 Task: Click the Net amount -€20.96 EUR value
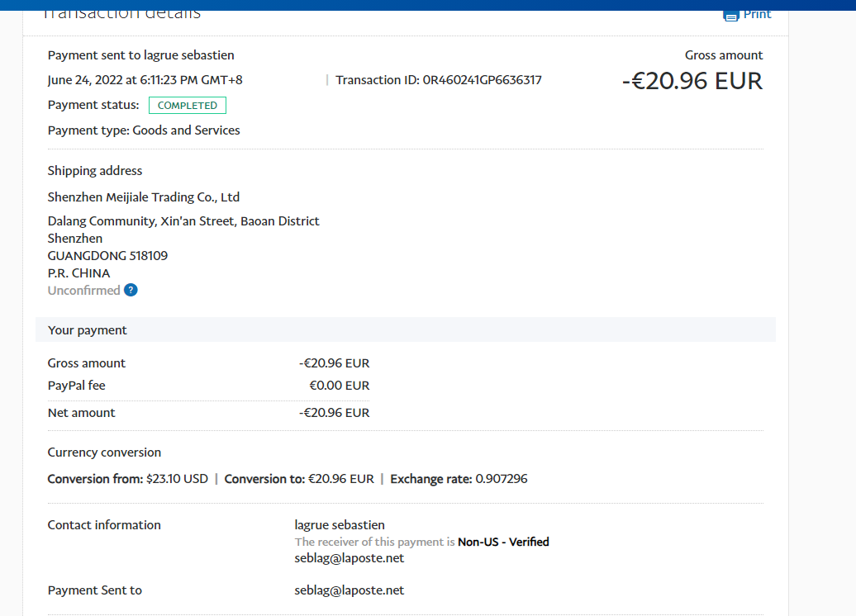[x=334, y=413]
